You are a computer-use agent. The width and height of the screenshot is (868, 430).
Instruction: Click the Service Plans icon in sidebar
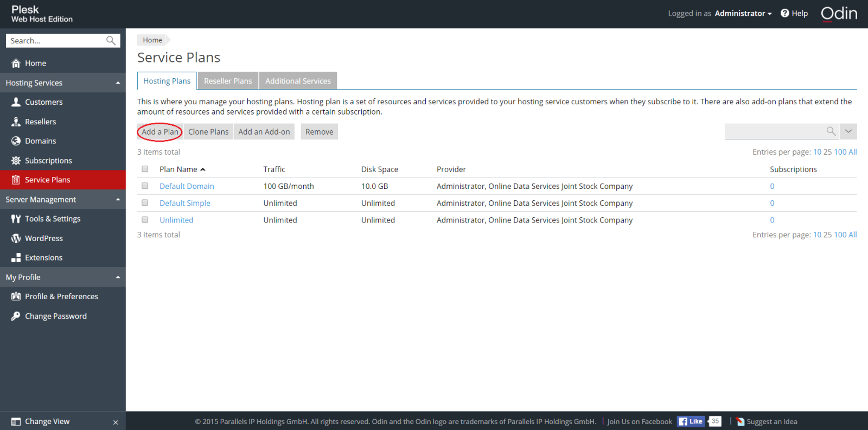(16, 180)
